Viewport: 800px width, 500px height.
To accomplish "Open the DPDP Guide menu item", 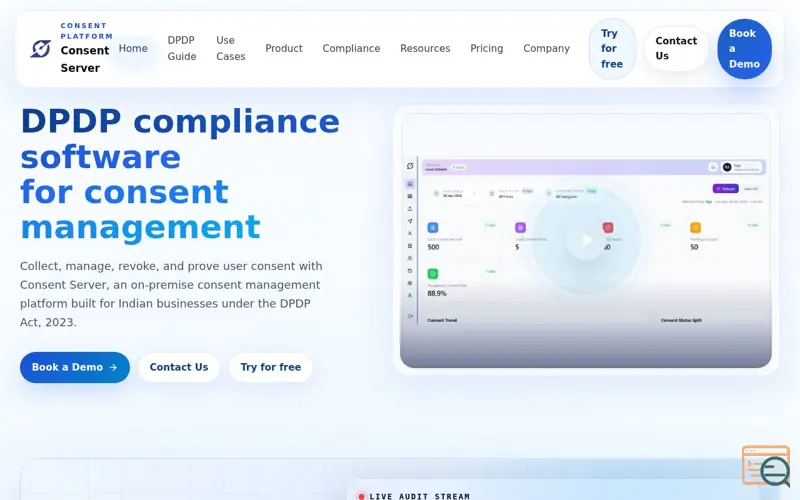I will (182, 48).
